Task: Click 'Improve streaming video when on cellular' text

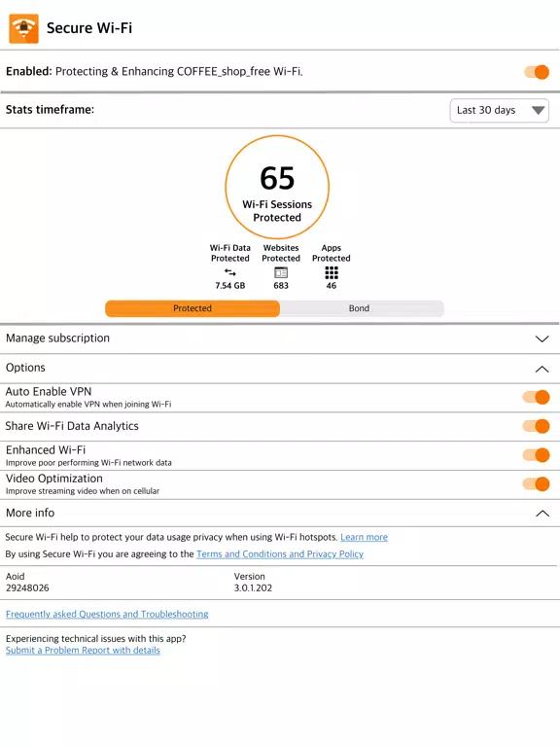Action: [83, 491]
